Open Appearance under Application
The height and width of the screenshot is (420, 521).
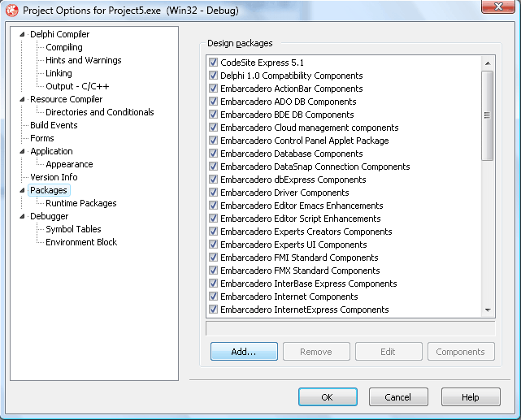(69, 164)
